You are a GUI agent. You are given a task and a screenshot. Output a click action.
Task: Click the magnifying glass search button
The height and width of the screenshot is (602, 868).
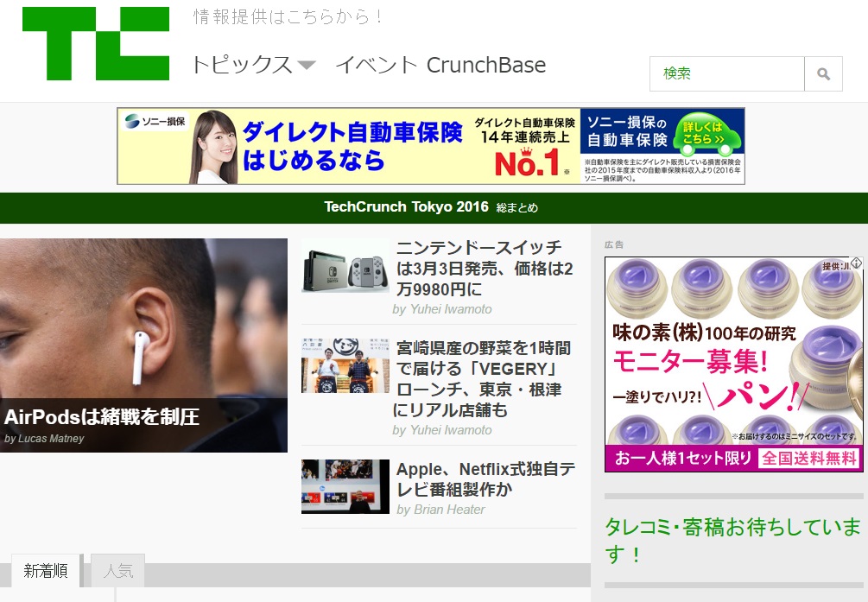[x=823, y=73]
